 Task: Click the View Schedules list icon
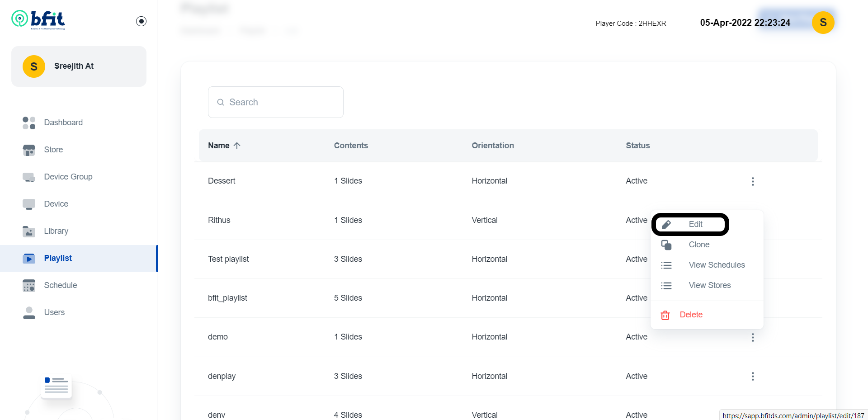[666, 265]
